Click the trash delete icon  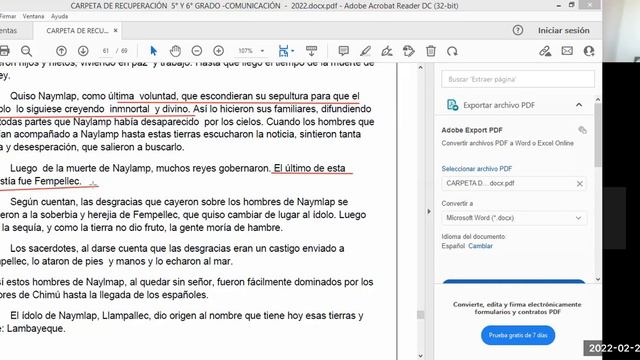[x=431, y=51]
